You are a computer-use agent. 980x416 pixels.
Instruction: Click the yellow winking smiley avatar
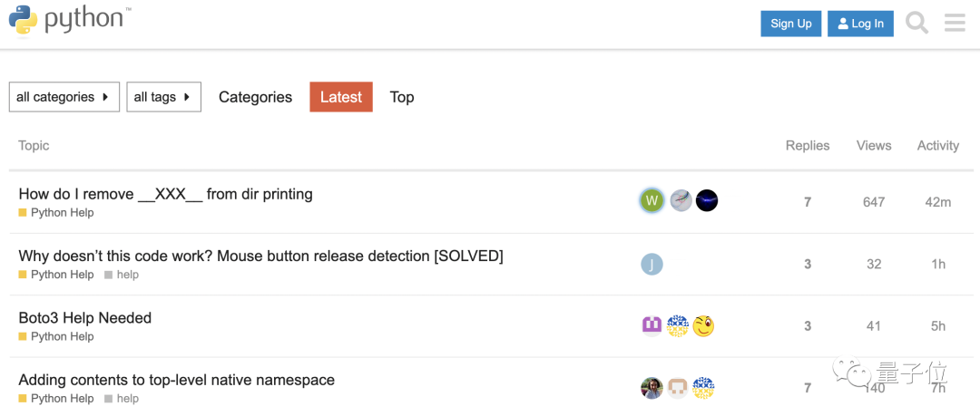coord(703,326)
